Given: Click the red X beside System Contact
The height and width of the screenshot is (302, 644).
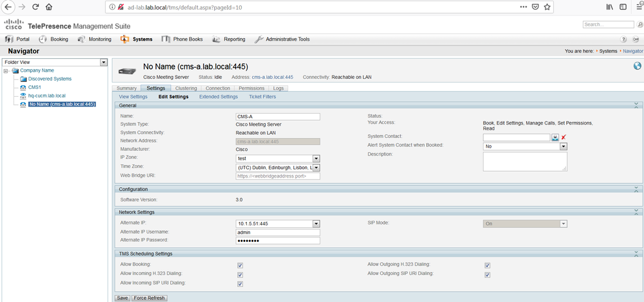Looking at the screenshot, I should coord(563,137).
